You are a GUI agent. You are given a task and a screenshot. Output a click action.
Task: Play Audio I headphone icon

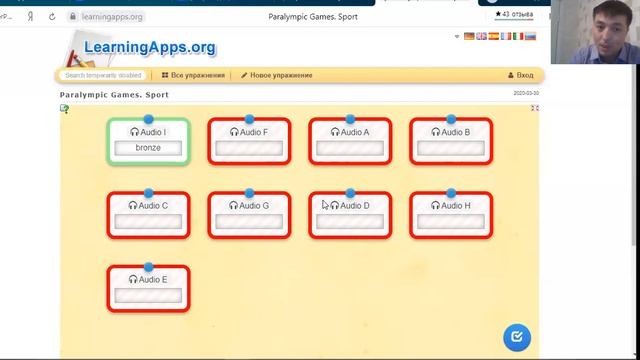tap(134, 132)
